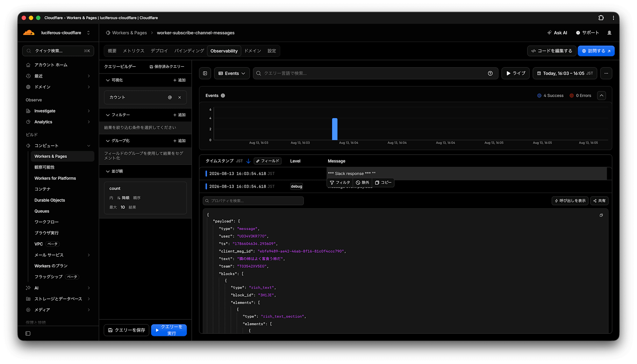Focus the クエリー言語で検索 input

tap(376, 73)
